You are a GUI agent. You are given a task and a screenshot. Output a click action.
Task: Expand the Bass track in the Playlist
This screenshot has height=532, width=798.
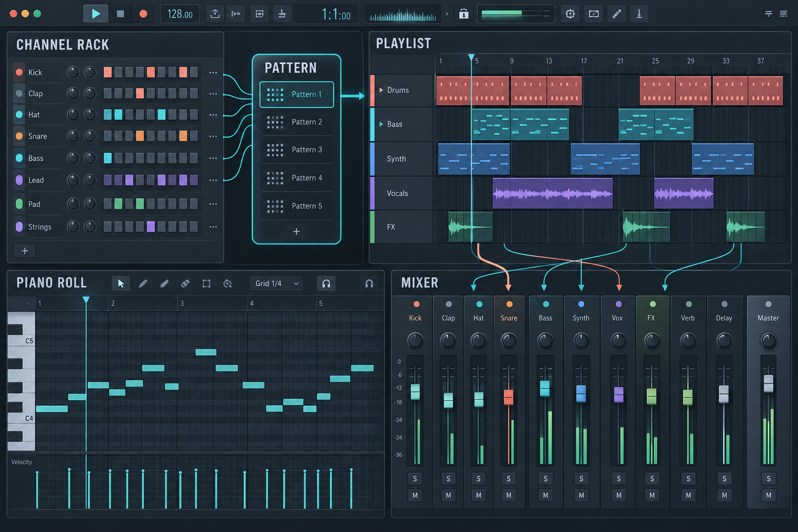(x=381, y=125)
